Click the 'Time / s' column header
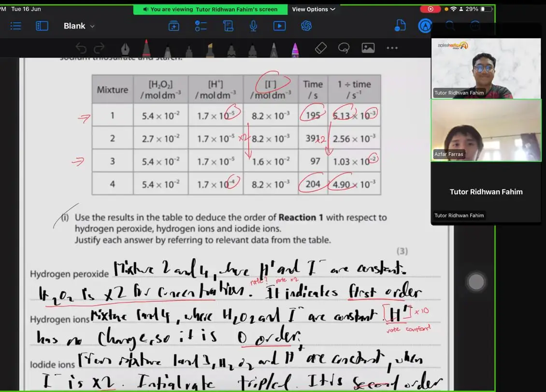The image size is (546, 392). point(313,90)
